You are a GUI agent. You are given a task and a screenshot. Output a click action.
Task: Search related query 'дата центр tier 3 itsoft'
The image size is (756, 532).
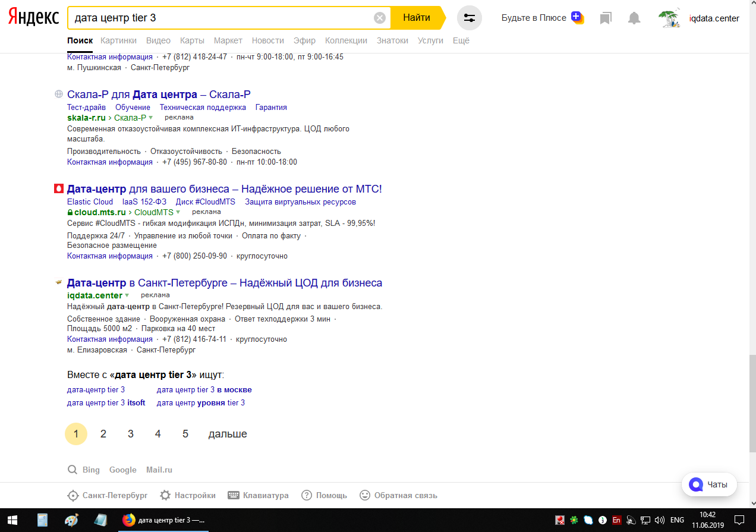(106, 403)
